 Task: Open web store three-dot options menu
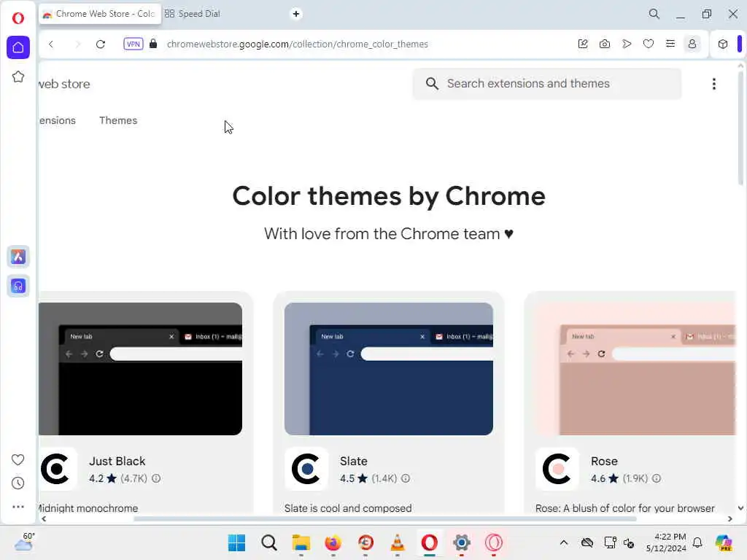(x=713, y=84)
